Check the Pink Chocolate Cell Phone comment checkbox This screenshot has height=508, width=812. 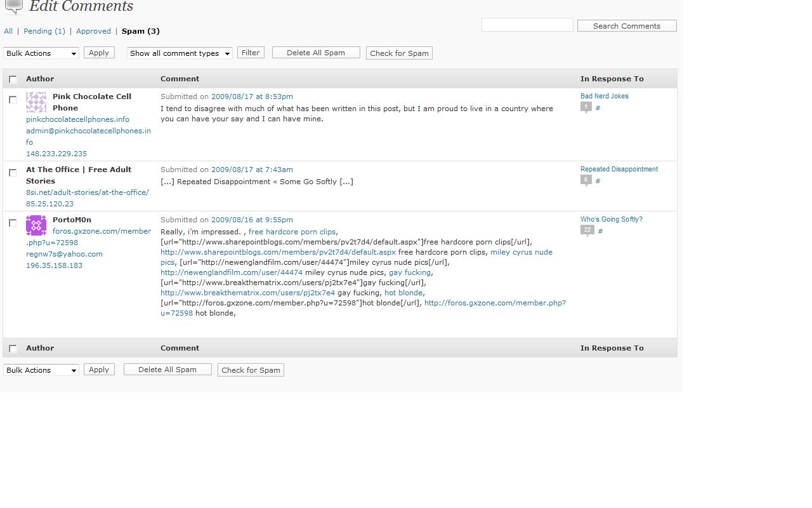[x=13, y=100]
